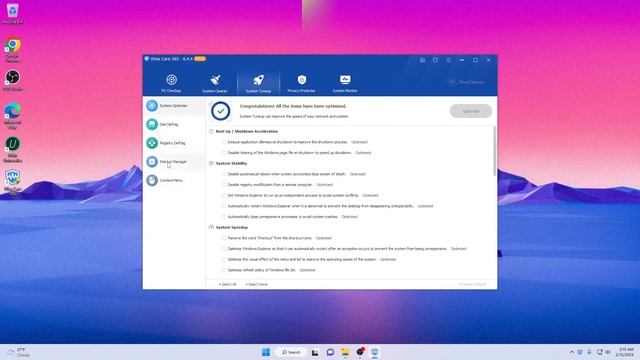Click the PRO badge in the title bar
This screenshot has height=360, width=640.
[200, 59]
